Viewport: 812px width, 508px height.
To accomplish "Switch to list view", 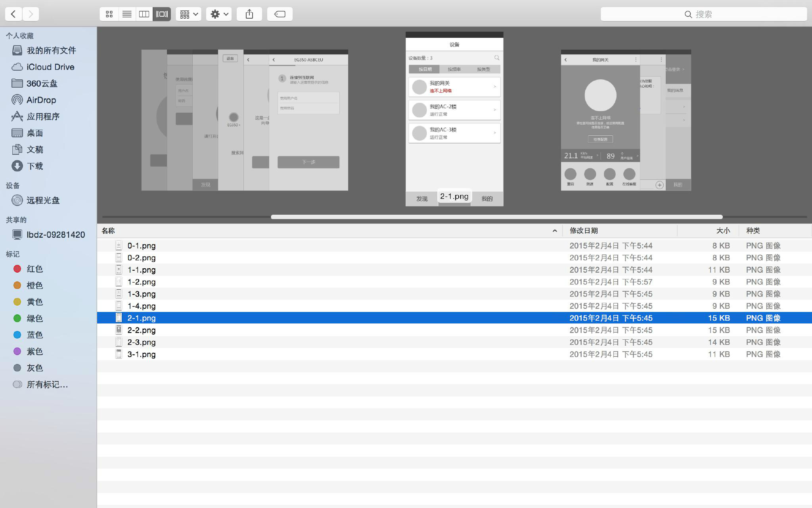I will 127,14.
